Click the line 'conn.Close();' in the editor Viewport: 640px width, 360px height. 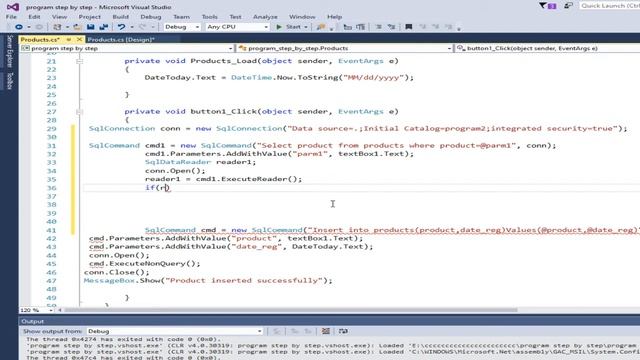point(117,272)
